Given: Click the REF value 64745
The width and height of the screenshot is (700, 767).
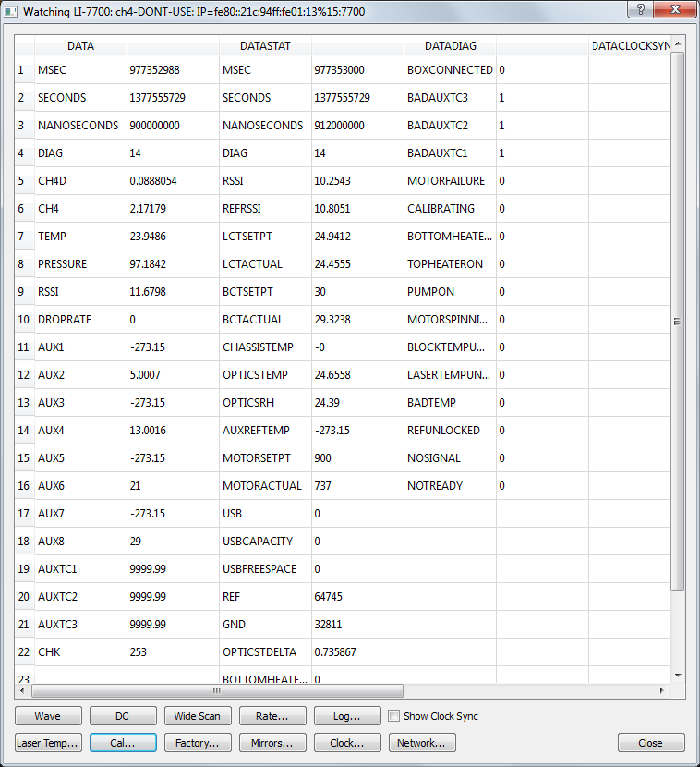Looking at the screenshot, I should [x=357, y=597].
